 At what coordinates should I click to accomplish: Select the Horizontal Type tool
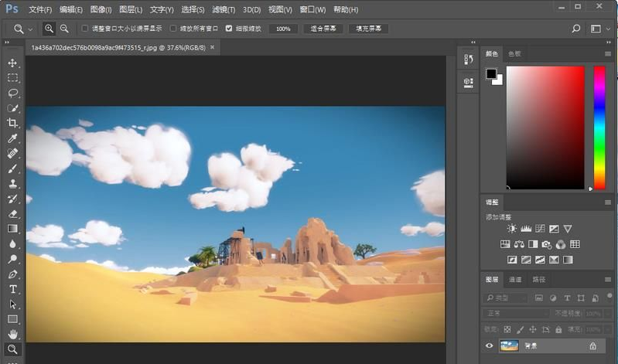click(12, 289)
